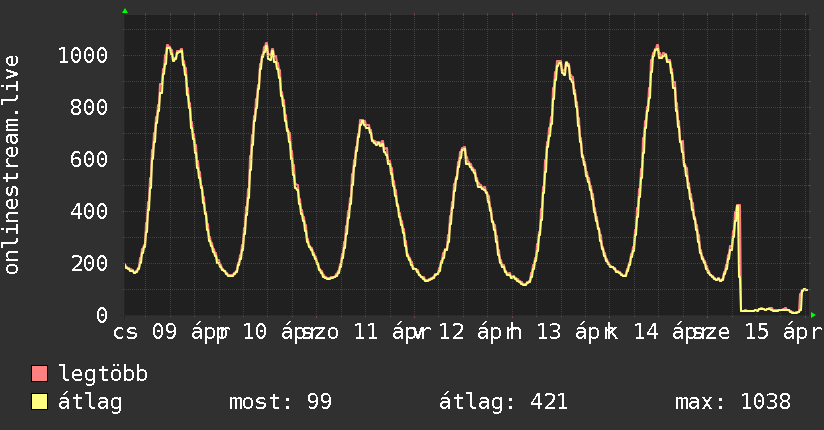This screenshot has width=824, height=430.
Task: Click the y-axis label 400
Action: (89, 211)
